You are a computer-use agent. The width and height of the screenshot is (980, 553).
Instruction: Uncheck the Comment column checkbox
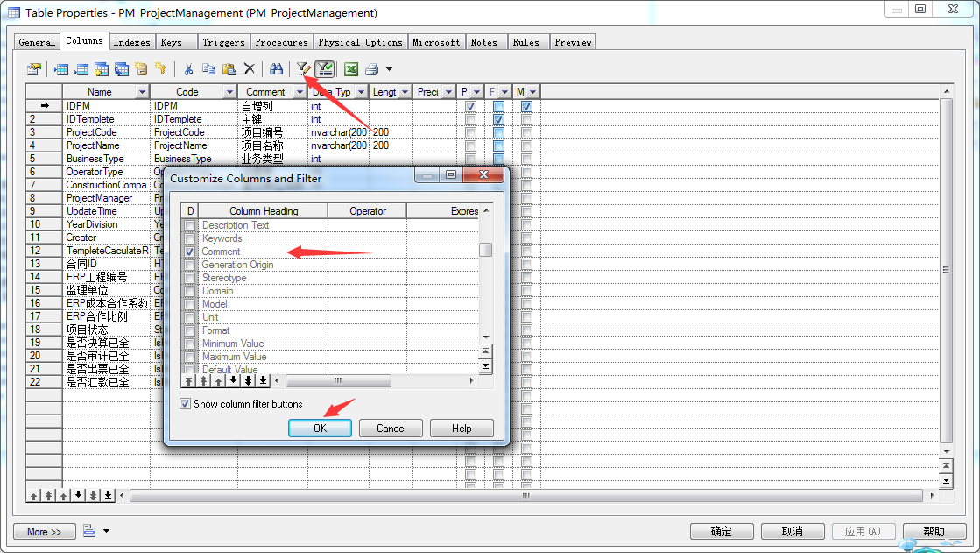189,252
